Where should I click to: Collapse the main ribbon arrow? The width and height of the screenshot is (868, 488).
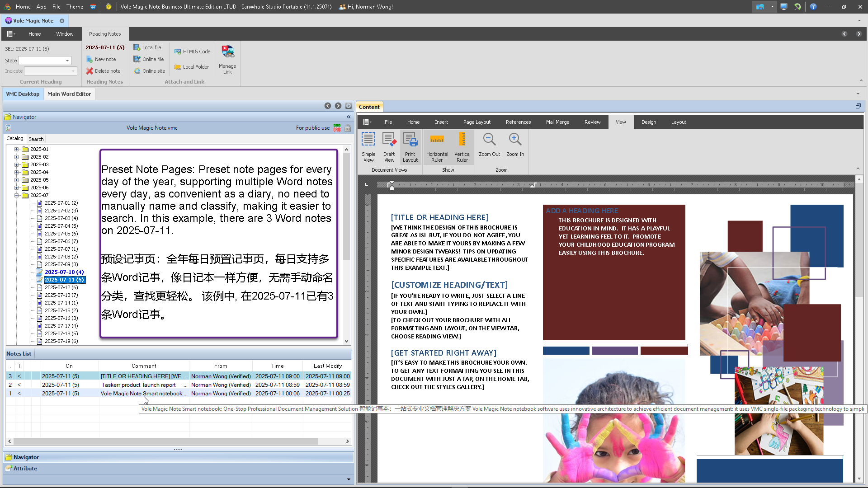tap(861, 81)
